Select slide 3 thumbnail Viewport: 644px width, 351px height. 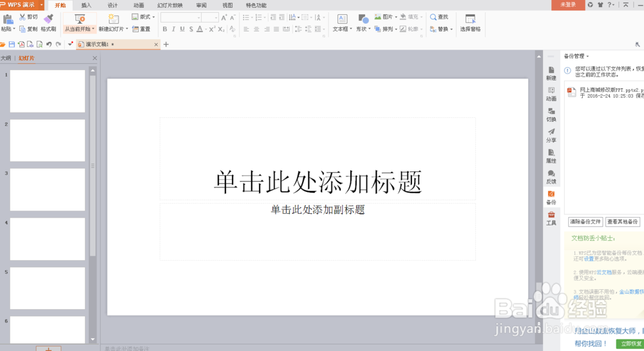click(x=48, y=189)
